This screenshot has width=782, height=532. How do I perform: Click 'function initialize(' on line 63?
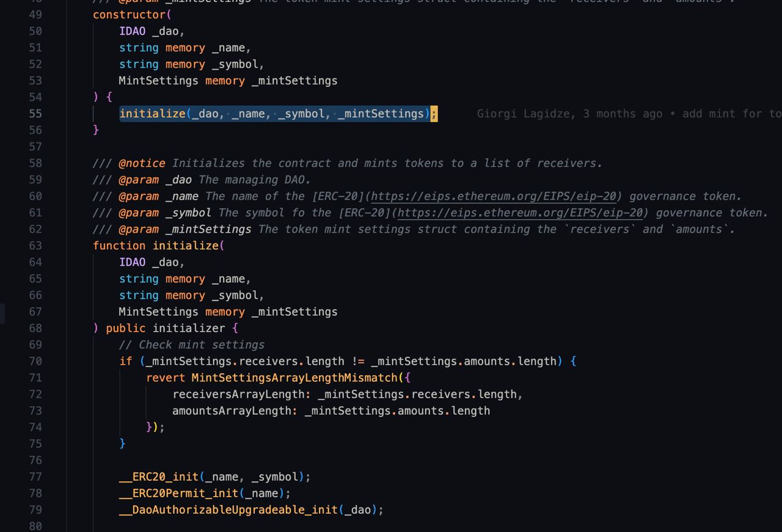tap(159, 246)
